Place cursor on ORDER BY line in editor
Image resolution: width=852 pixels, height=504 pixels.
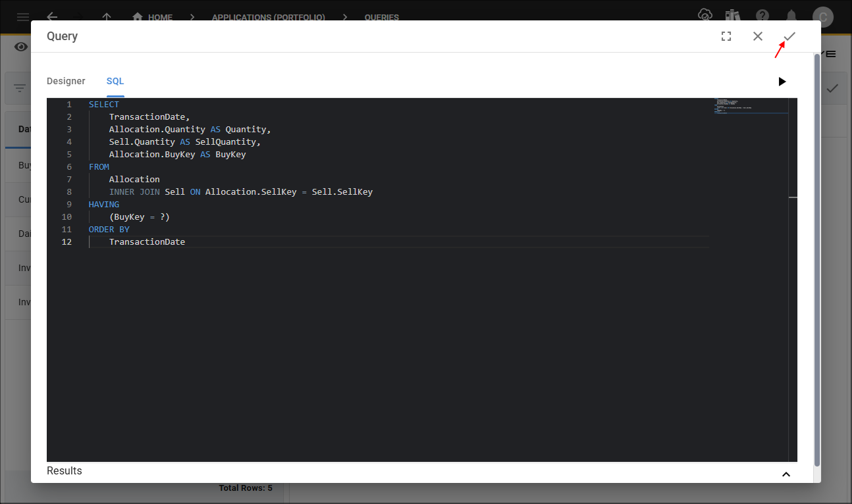click(x=109, y=230)
